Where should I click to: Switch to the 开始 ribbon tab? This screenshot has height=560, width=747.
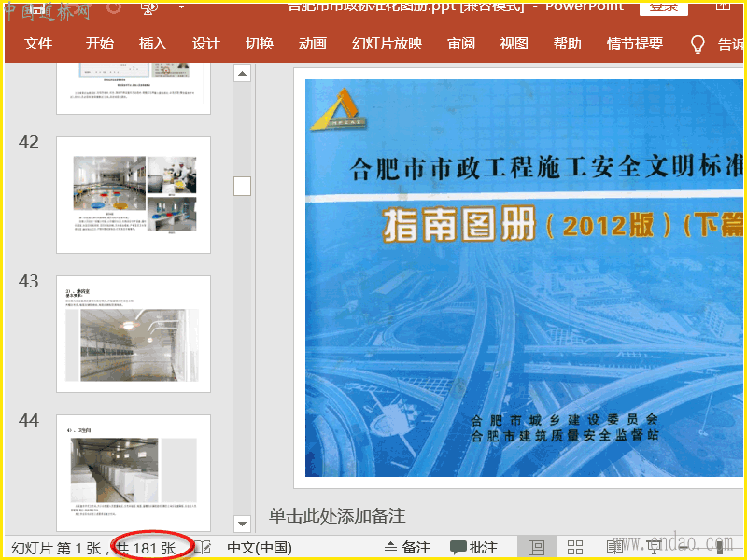point(100,44)
